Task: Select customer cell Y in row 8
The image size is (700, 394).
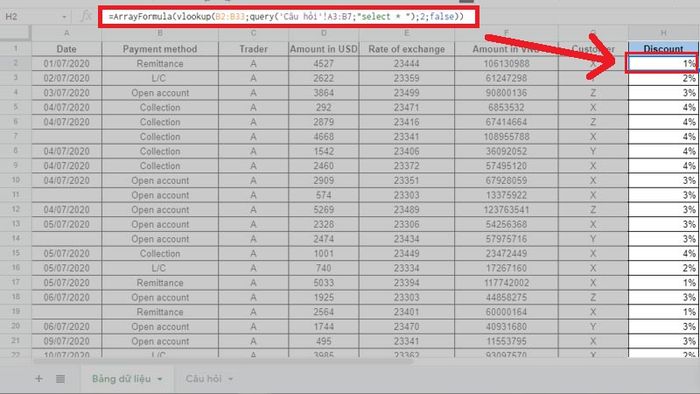Action: (x=593, y=151)
